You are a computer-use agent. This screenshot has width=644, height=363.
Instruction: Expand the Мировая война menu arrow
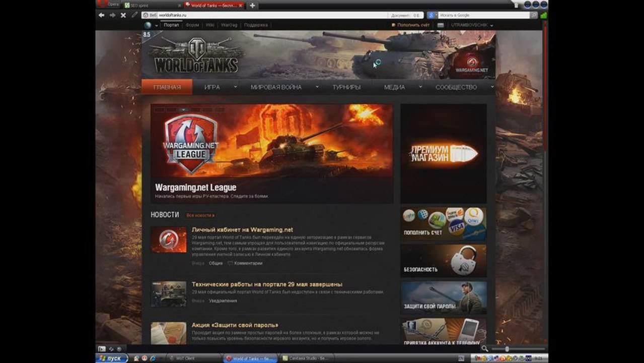tap(317, 87)
